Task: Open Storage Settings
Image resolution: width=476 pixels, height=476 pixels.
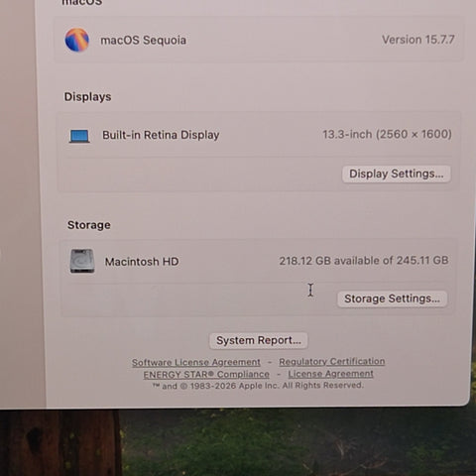Action: click(x=392, y=298)
